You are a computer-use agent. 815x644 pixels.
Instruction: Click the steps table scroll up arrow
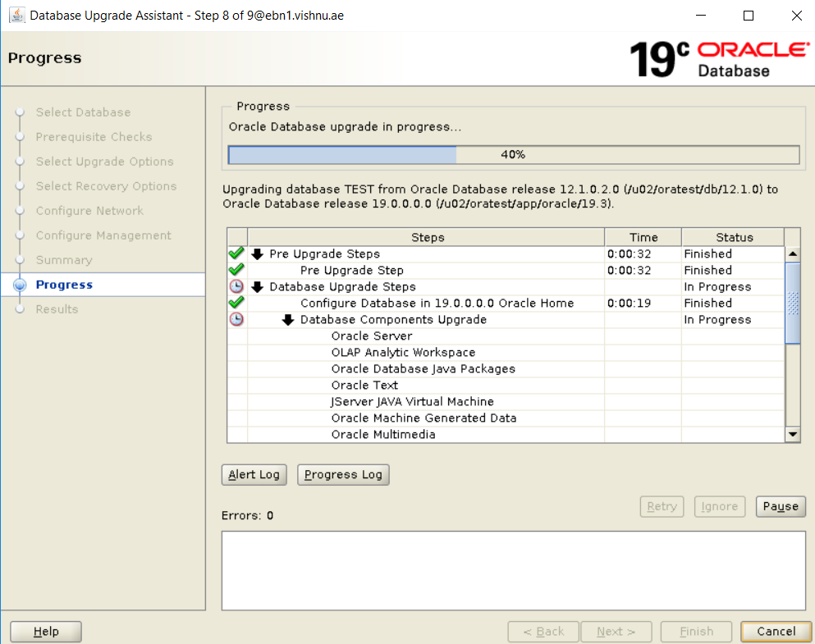(793, 254)
